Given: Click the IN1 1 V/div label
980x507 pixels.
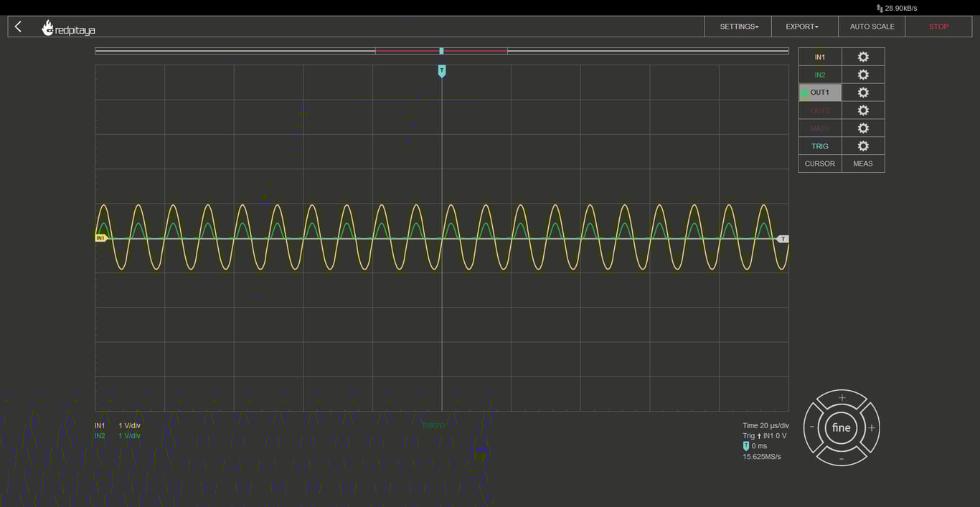Looking at the screenshot, I should point(118,425).
